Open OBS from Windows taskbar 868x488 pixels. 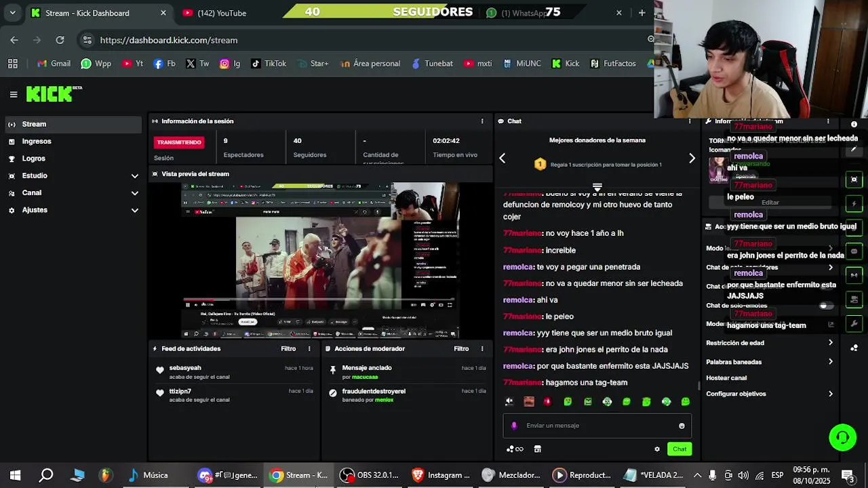pyautogui.click(x=370, y=475)
